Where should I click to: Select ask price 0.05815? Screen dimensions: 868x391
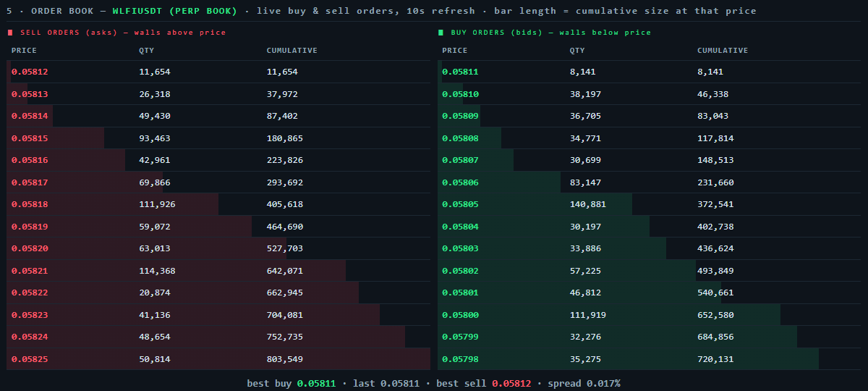30,138
